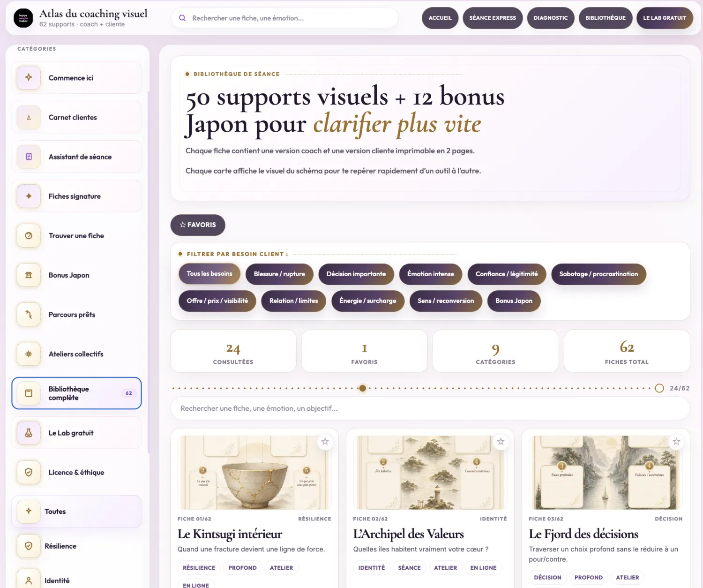
Task: Click the Ateliers collectifs asterisk icon
Action: click(29, 354)
